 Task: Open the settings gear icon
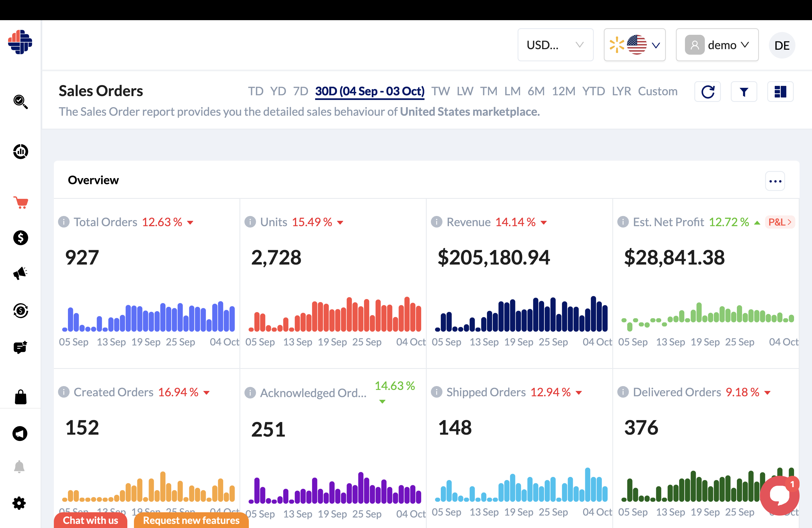tap(19, 503)
